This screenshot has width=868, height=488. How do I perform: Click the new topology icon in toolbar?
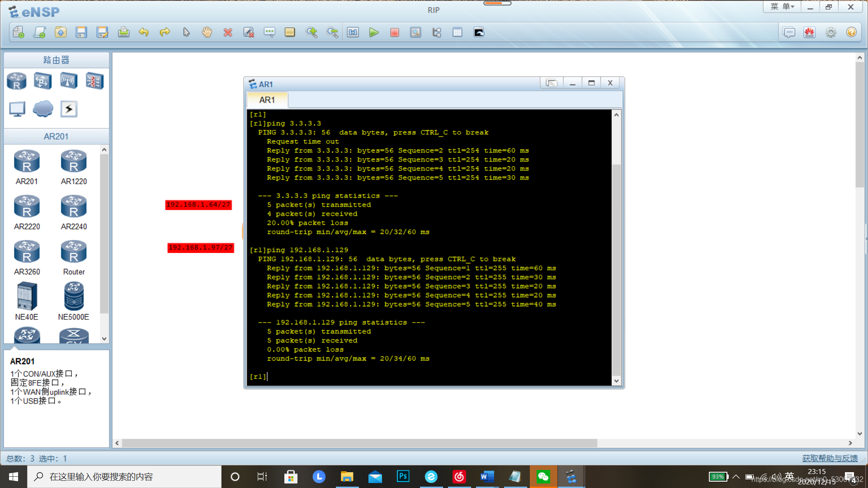coord(18,32)
